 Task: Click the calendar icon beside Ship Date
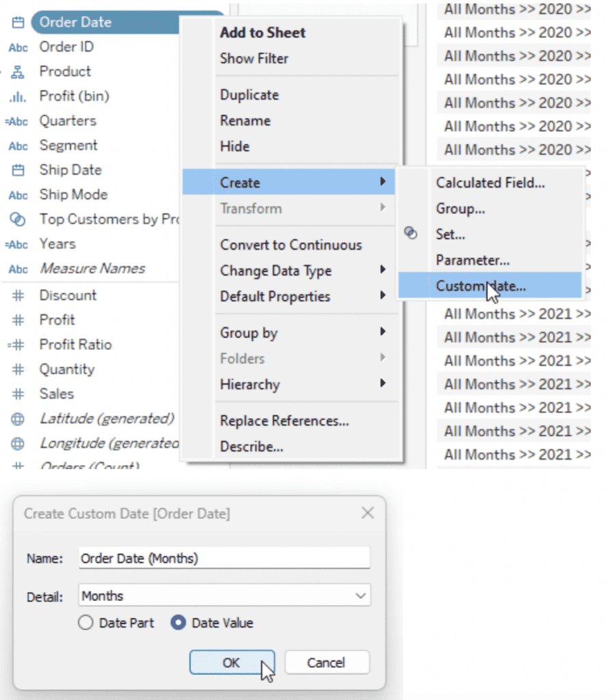(x=18, y=170)
